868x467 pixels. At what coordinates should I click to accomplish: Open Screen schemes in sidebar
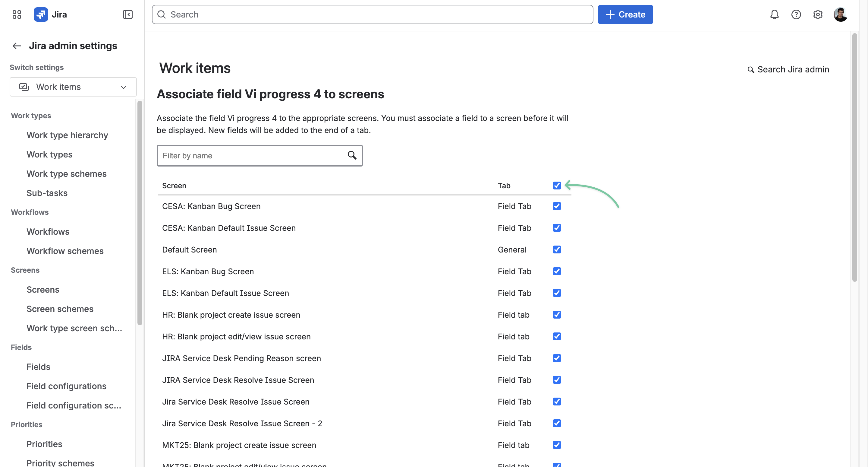tap(60, 309)
